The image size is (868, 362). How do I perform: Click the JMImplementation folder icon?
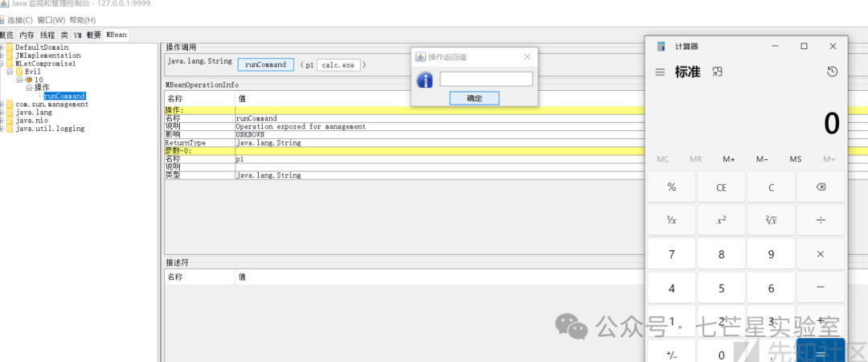pos(10,56)
